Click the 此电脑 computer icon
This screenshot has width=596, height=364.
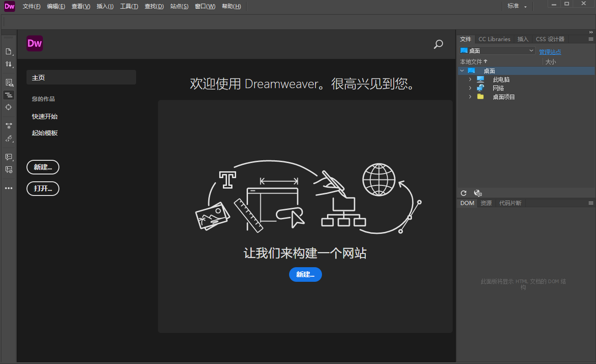pos(480,79)
